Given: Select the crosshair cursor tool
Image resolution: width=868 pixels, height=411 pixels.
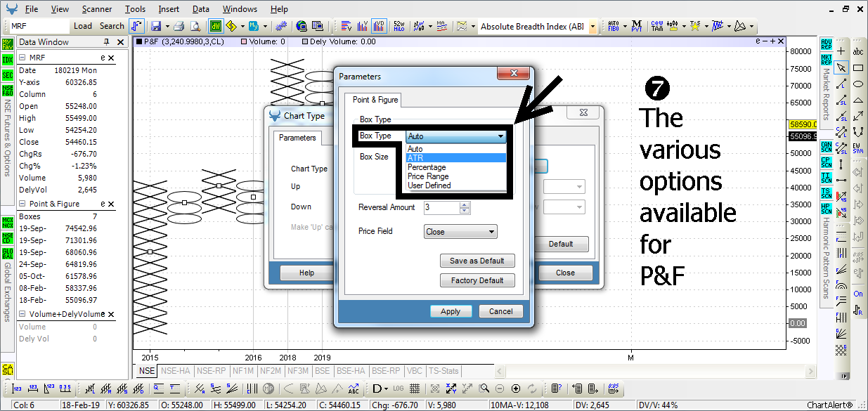Looking at the screenshot, I should [x=841, y=51].
